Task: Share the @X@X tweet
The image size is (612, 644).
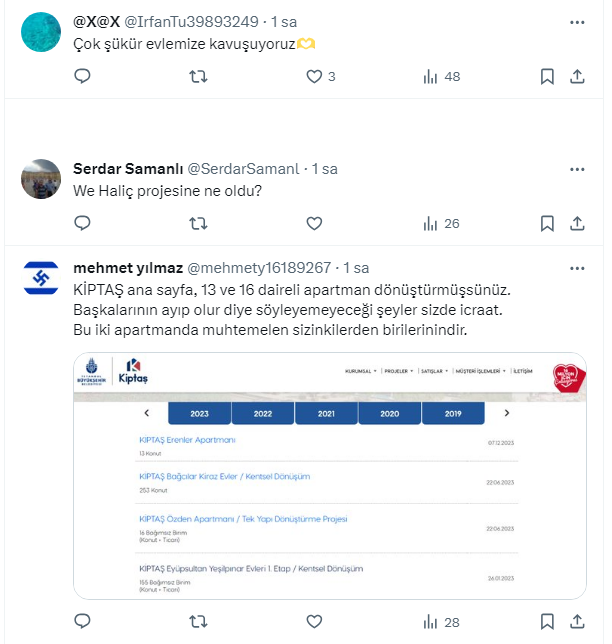Action: [x=578, y=76]
